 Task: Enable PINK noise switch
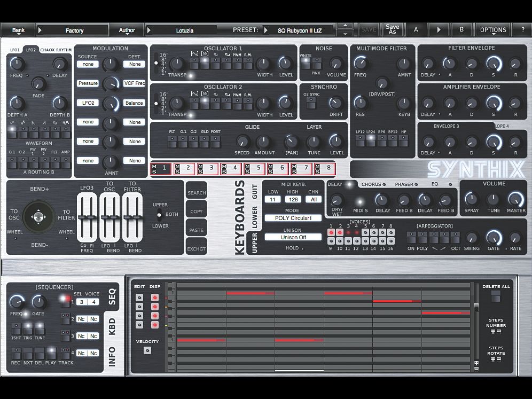click(317, 63)
